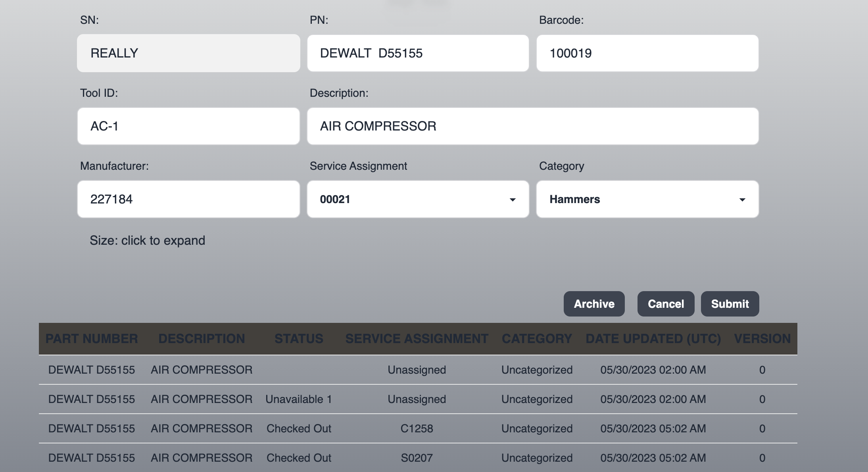Viewport: 868px width, 472px height.
Task: Sort by Part Number column header
Action: [x=92, y=339]
